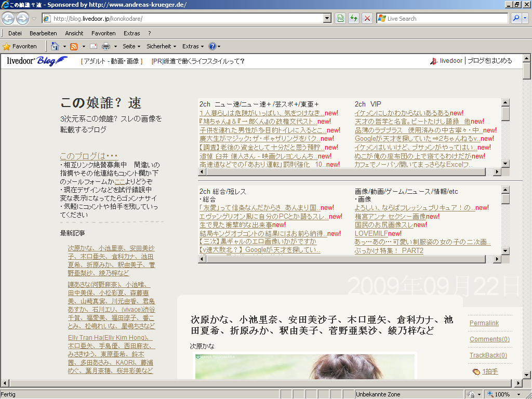Open the Datei menu
532x399 pixels.
[x=15, y=33]
